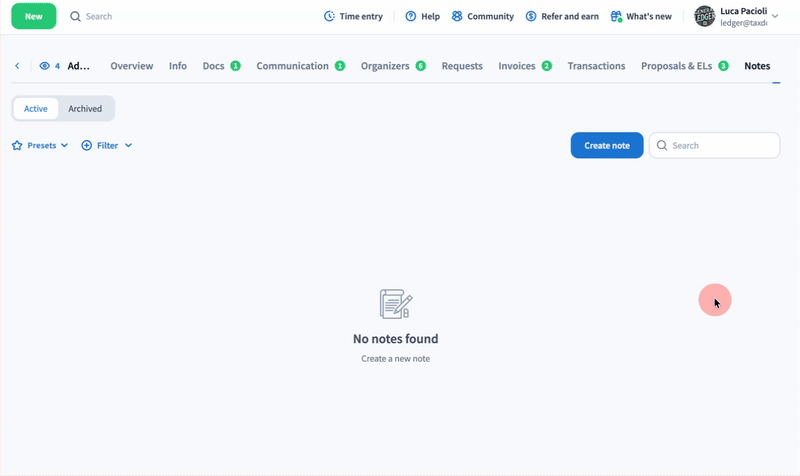Open What's new gift icon
Image resolution: width=800 pixels, height=476 pixels.
(616, 17)
